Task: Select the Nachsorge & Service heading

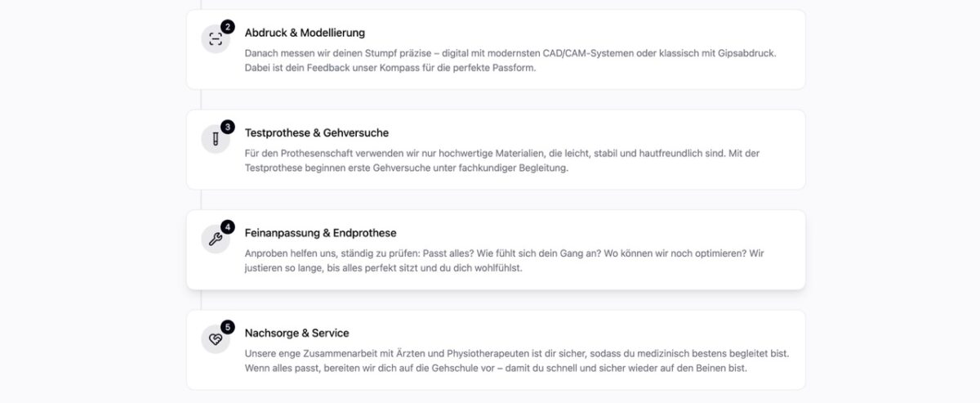Action: pyautogui.click(x=296, y=333)
